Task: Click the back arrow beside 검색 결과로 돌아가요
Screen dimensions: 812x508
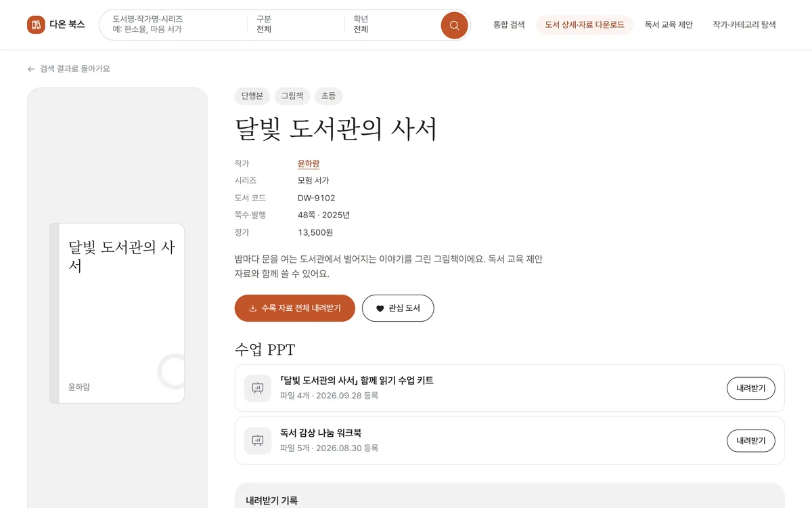Action: click(31, 69)
